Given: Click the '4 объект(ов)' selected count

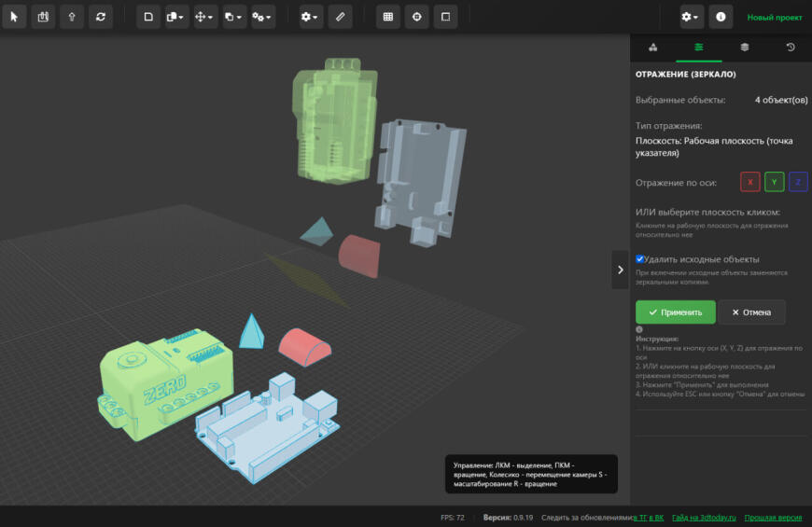Looking at the screenshot, I should coord(781,100).
